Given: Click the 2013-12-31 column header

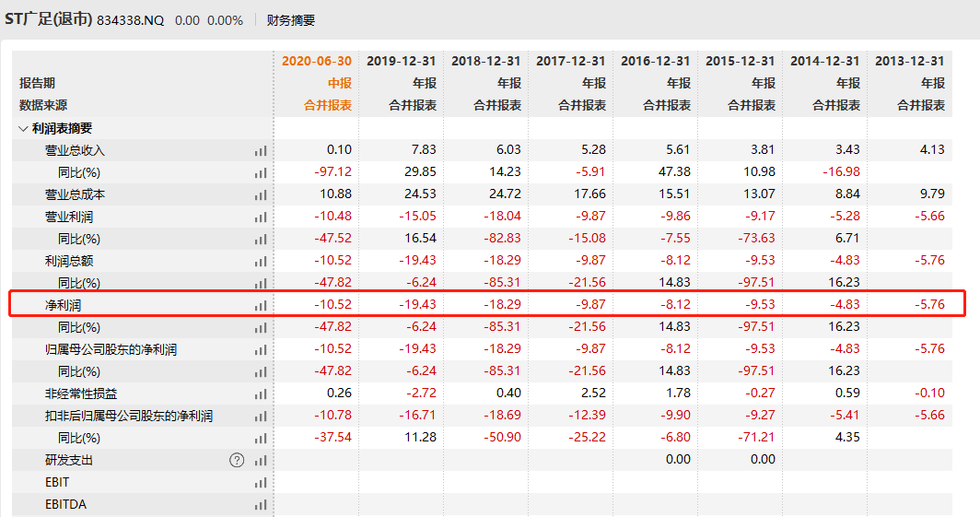Looking at the screenshot, I should [910, 61].
